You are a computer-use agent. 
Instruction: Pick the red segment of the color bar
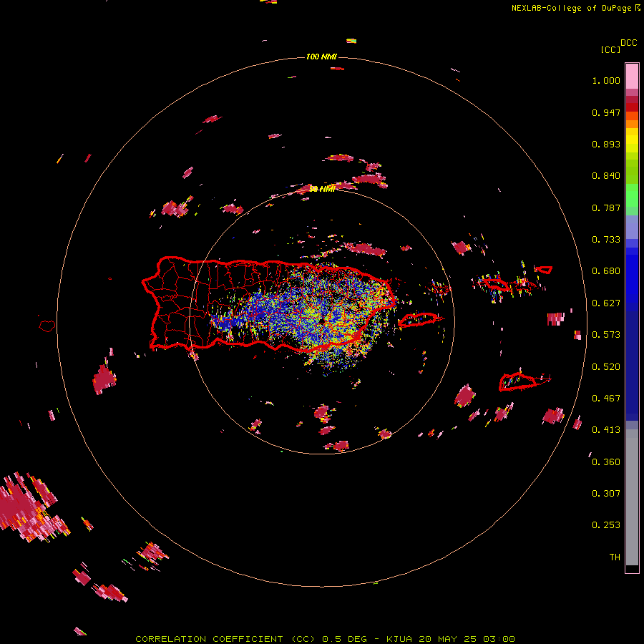point(632,107)
